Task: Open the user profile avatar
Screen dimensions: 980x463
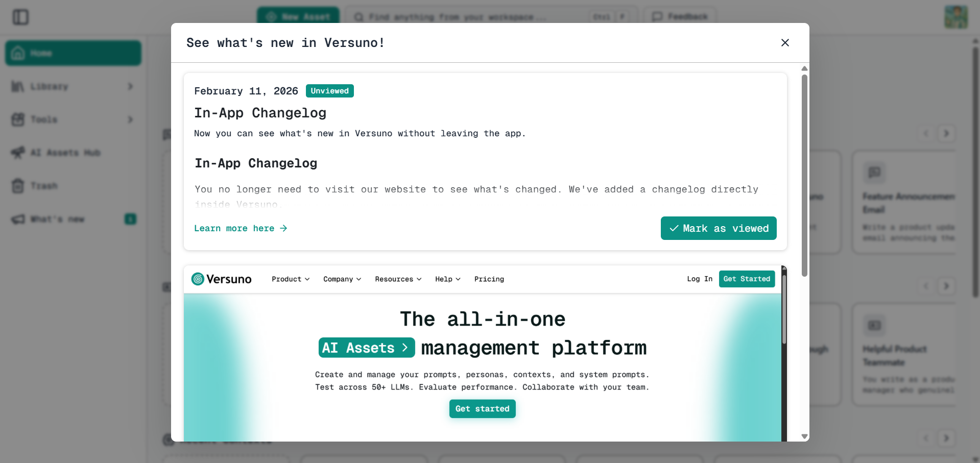Action: [x=955, y=17]
